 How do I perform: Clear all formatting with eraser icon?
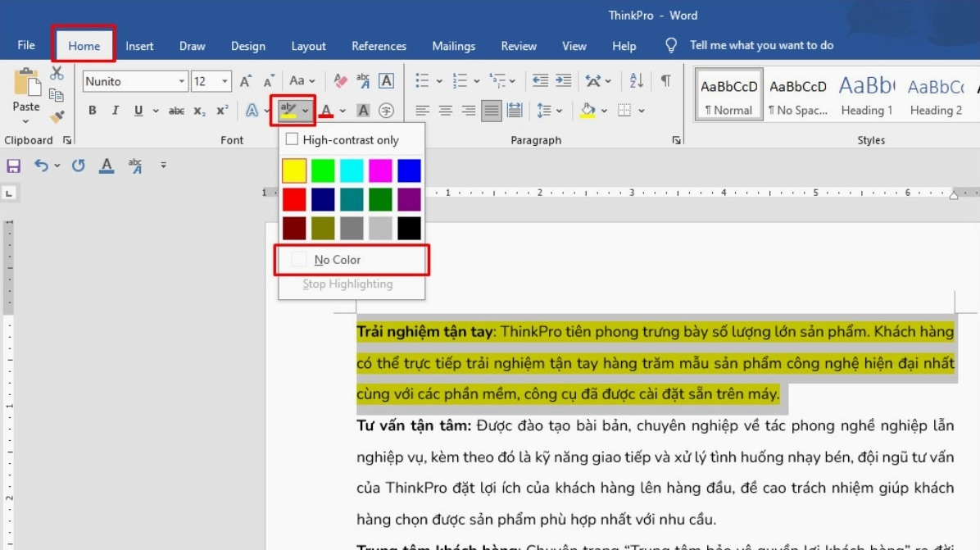341,81
